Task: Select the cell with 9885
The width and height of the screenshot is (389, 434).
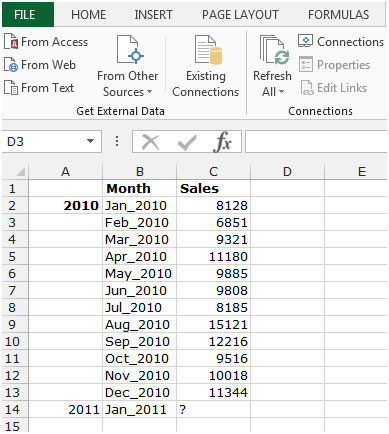Action: (213, 273)
